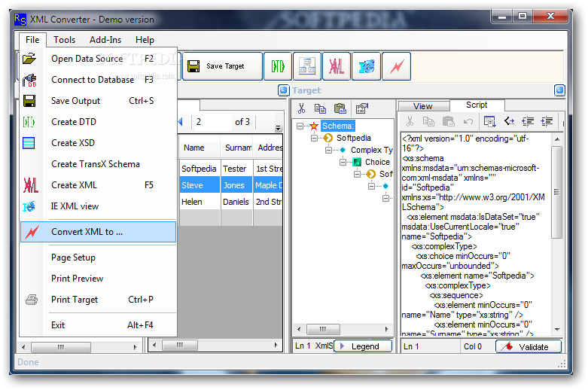588x390 pixels.
Task: Toggle the panel button right of Target header
Action: coord(559,90)
